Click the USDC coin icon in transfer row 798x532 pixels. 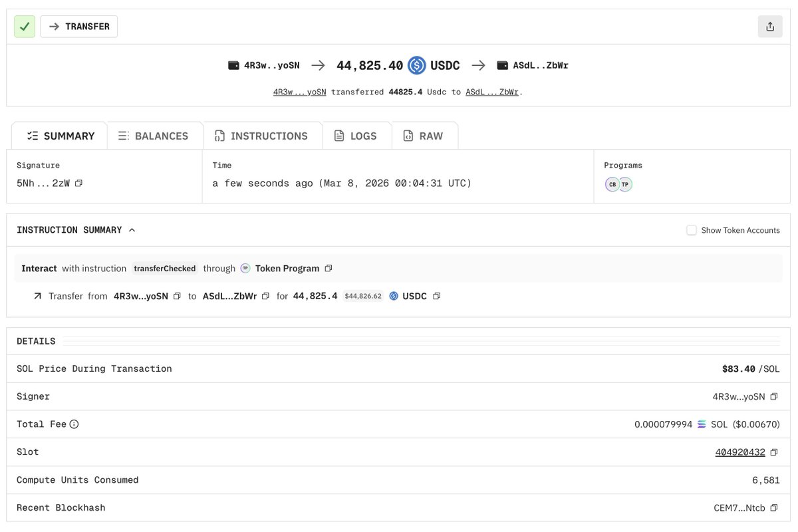(x=394, y=296)
